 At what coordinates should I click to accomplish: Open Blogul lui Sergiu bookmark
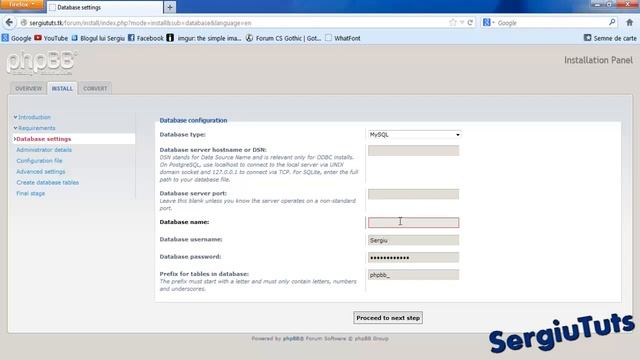pyautogui.click(x=98, y=38)
